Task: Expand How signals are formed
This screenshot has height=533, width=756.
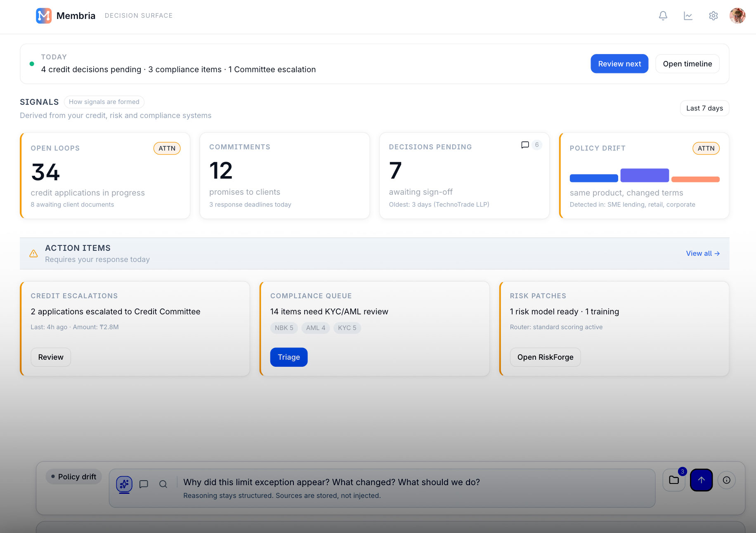Action: coord(104,102)
